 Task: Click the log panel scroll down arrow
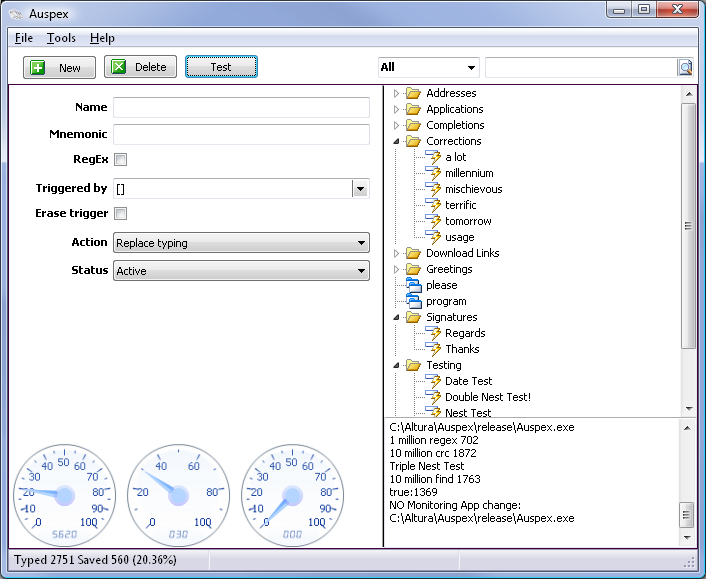(687, 538)
